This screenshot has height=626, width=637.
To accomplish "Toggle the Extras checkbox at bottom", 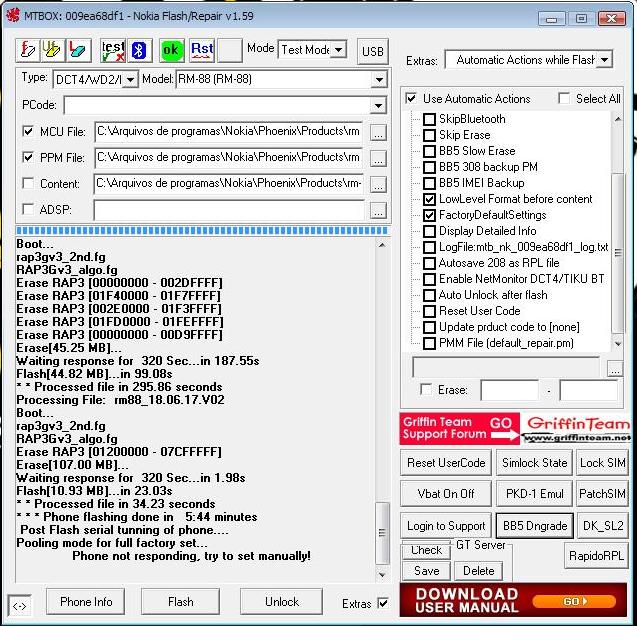I will [x=383, y=603].
